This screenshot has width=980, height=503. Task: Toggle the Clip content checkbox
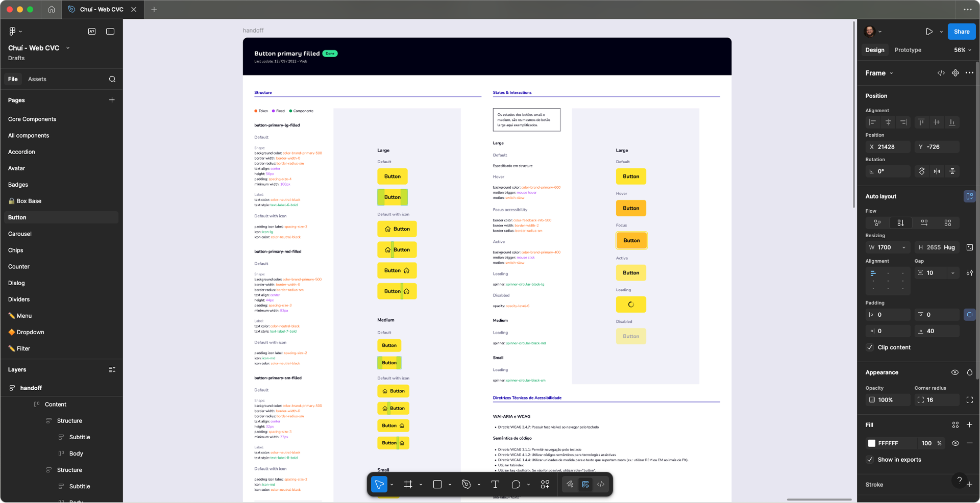coord(870,347)
